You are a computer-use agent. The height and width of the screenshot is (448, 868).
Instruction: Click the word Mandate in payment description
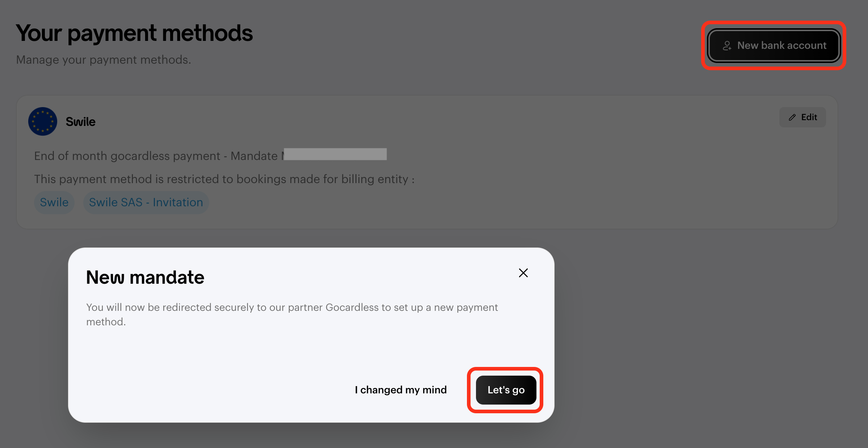(x=254, y=156)
